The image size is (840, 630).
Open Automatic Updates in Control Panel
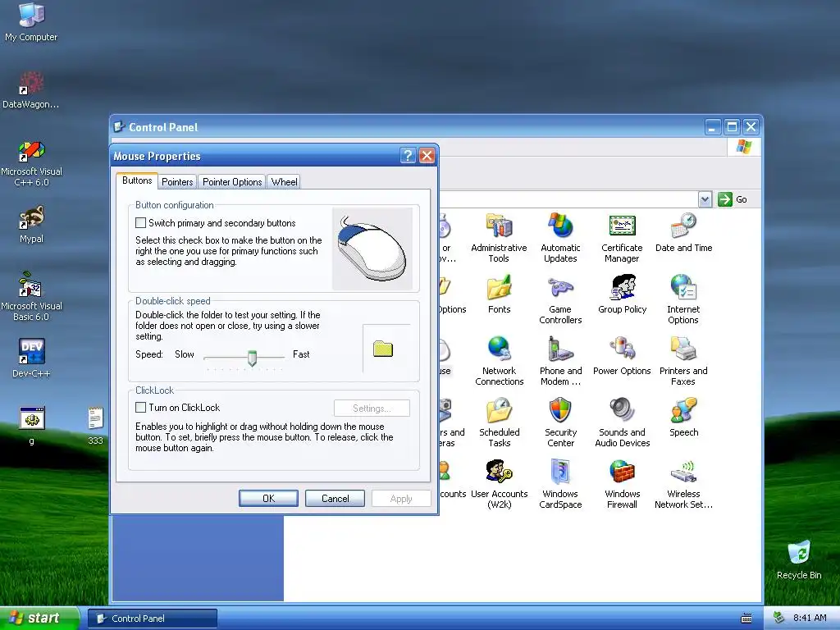pyautogui.click(x=560, y=237)
